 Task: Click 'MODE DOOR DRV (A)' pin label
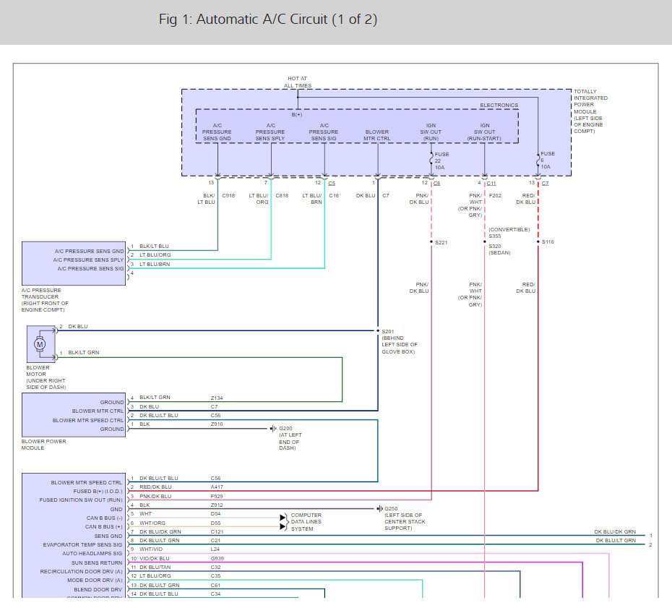tap(95, 581)
